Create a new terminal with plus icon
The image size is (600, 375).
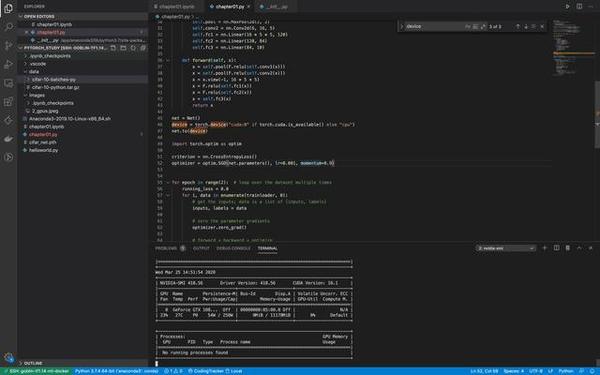(545, 248)
